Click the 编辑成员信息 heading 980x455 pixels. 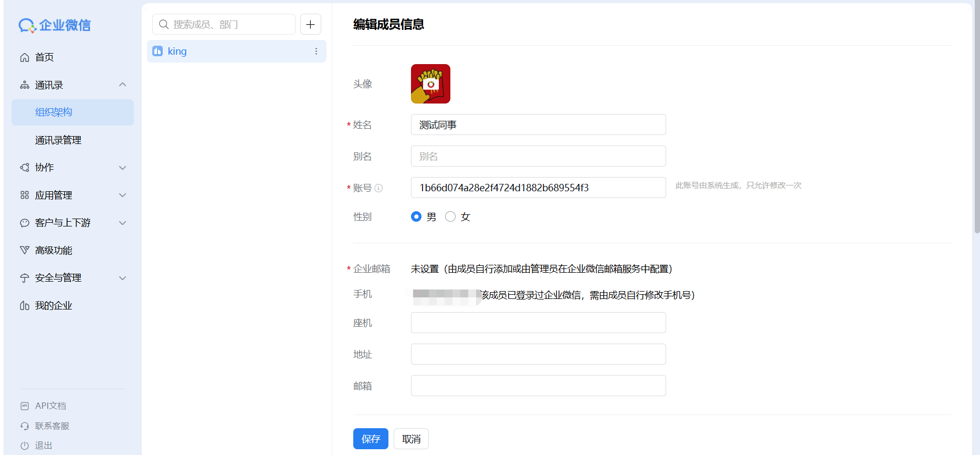click(388, 24)
